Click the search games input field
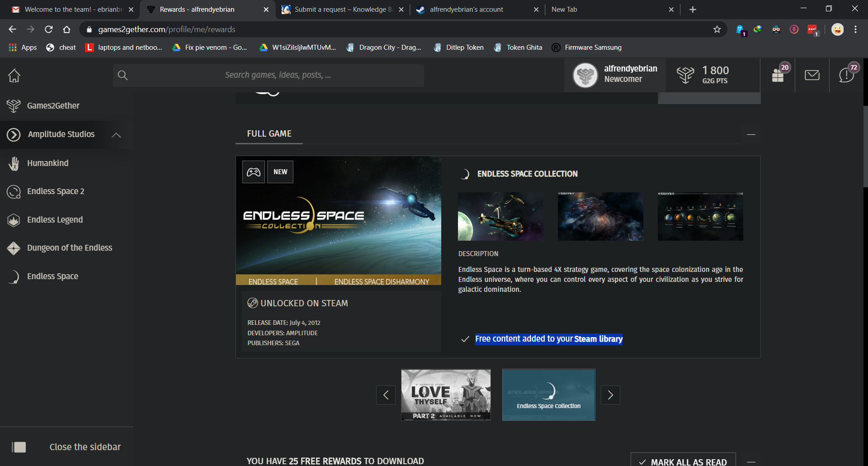868x466 pixels. click(x=269, y=75)
